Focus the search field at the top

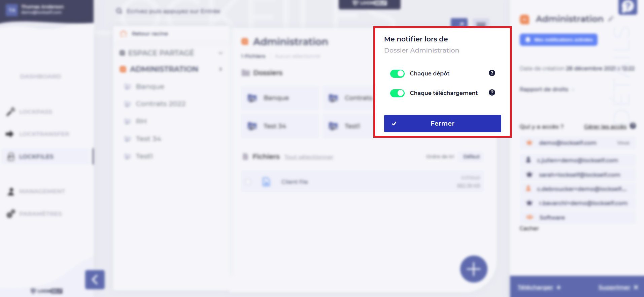(x=173, y=11)
